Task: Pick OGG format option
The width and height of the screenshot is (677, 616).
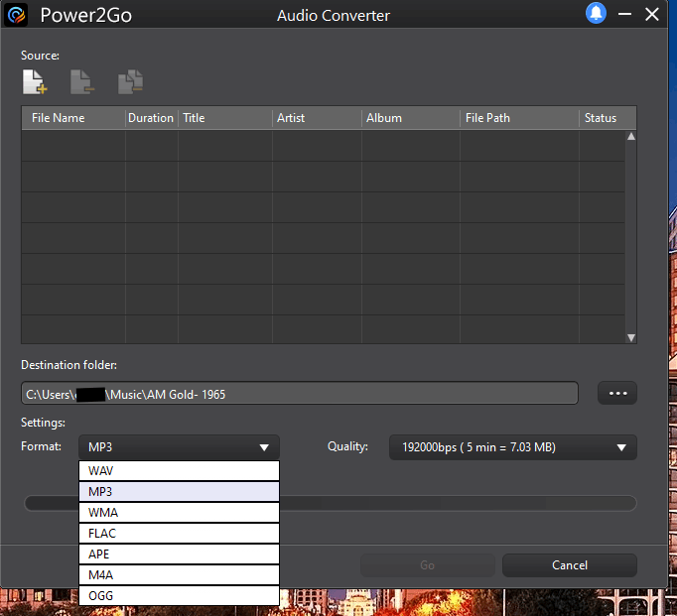Action: tap(180, 595)
